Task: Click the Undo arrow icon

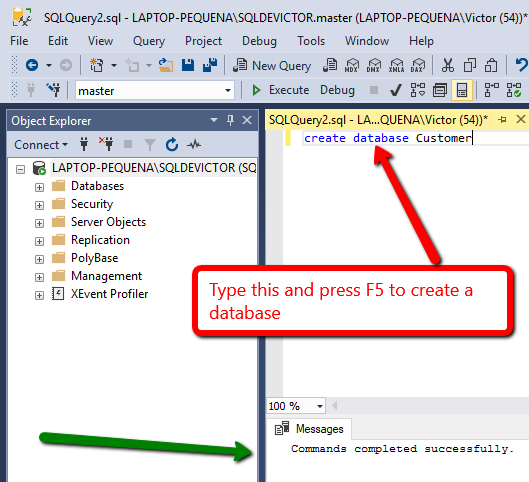Action: pyautogui.click(x=521, y=64)
